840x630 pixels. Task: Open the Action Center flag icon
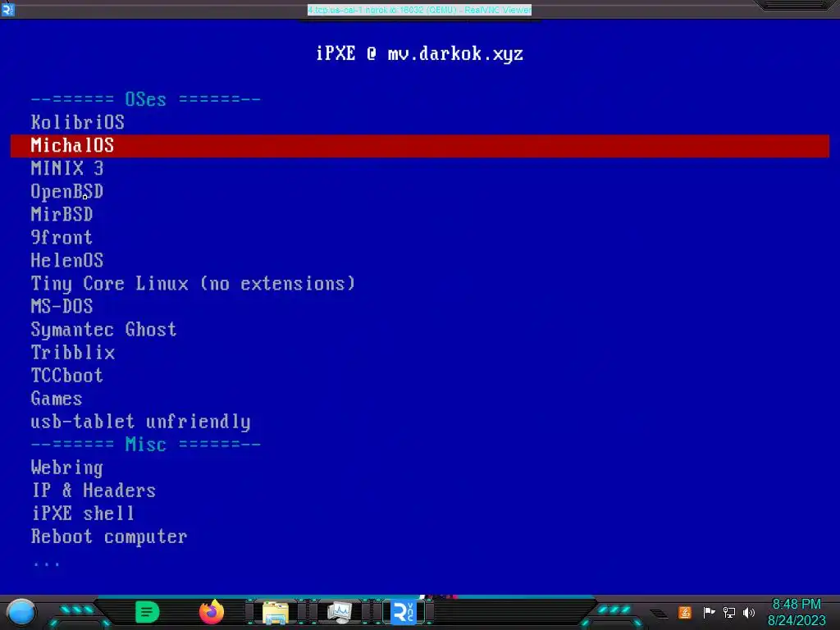[x=709, y=612]
